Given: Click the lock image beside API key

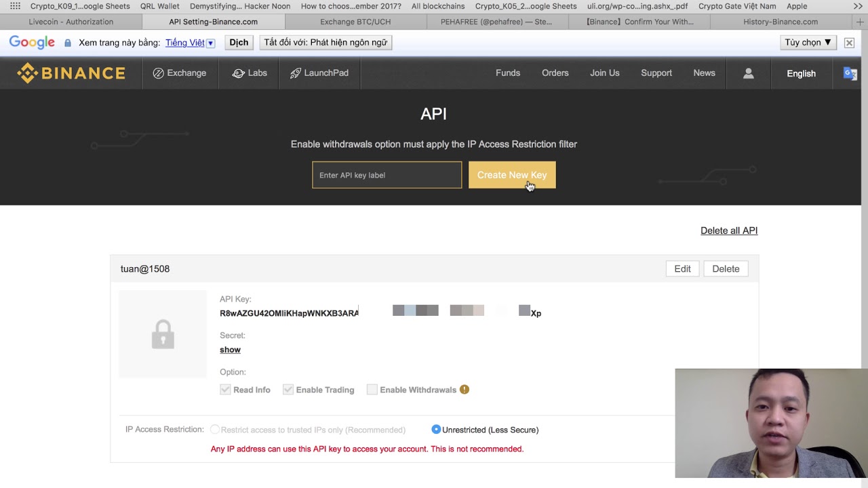Looking at the screenshot, I should (163, 334).
